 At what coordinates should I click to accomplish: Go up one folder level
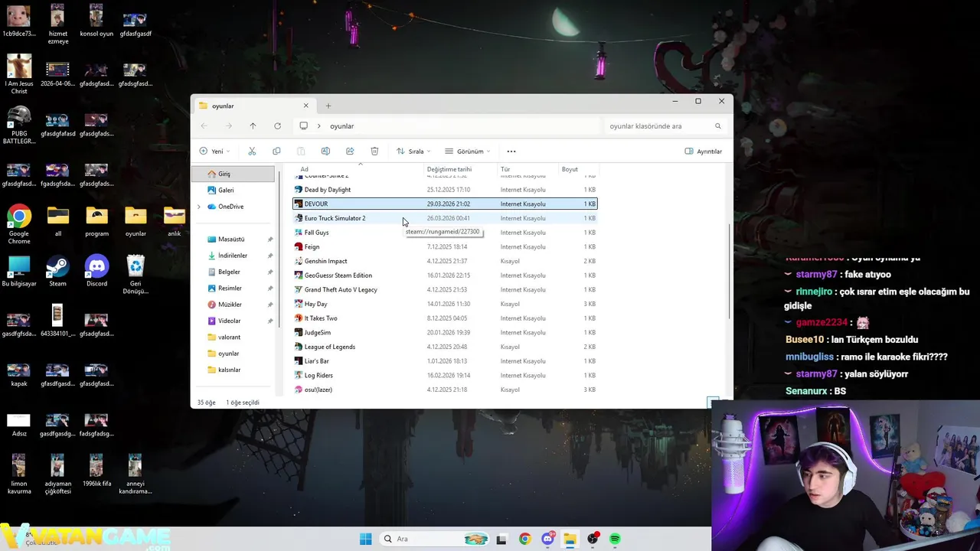[253, 126]
